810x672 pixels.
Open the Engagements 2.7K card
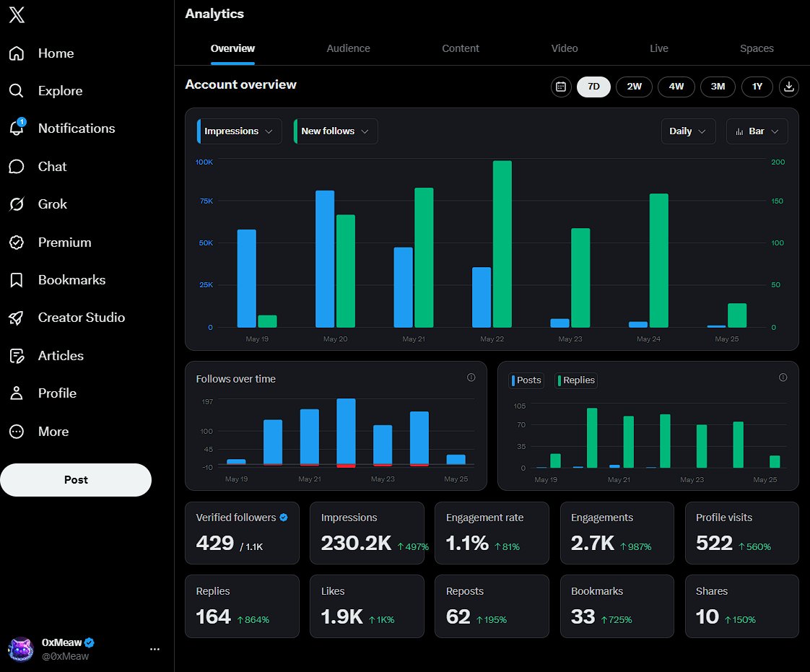[617, 533]
